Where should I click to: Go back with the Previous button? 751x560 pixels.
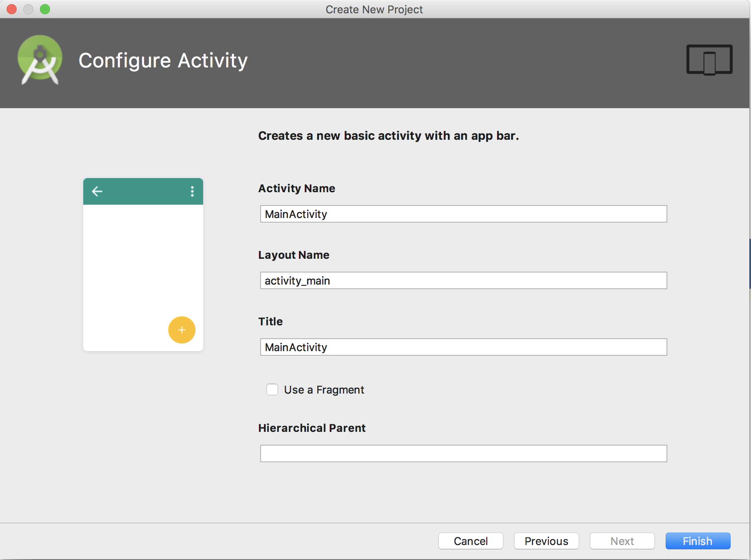coord(546,541)
